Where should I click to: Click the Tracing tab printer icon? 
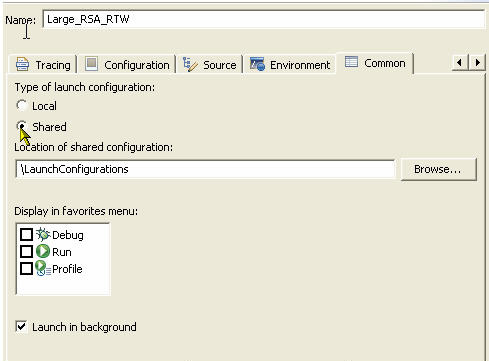[x=22, y=64]
